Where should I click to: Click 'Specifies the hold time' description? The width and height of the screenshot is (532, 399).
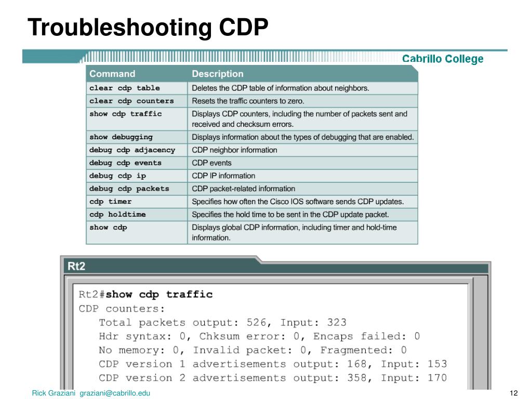(290, 215)
